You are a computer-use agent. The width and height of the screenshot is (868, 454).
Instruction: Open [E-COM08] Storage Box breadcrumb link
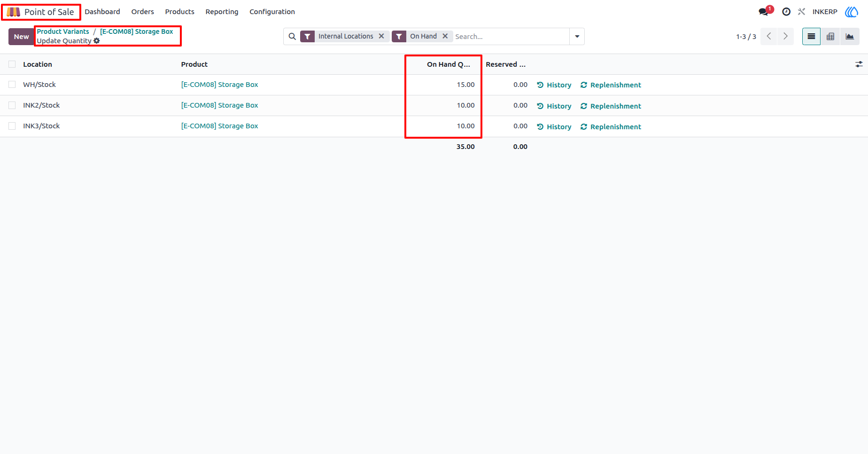[x=137, y=31]
